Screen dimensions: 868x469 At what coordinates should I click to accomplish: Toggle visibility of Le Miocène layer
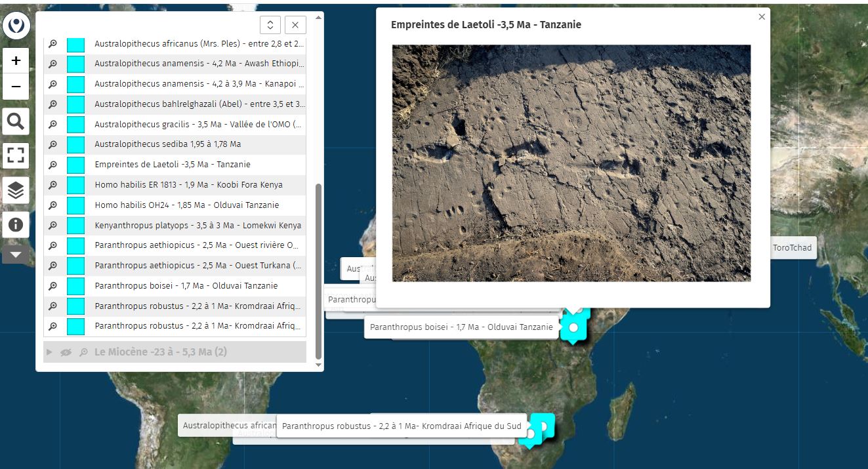click(x=66, y=352)
